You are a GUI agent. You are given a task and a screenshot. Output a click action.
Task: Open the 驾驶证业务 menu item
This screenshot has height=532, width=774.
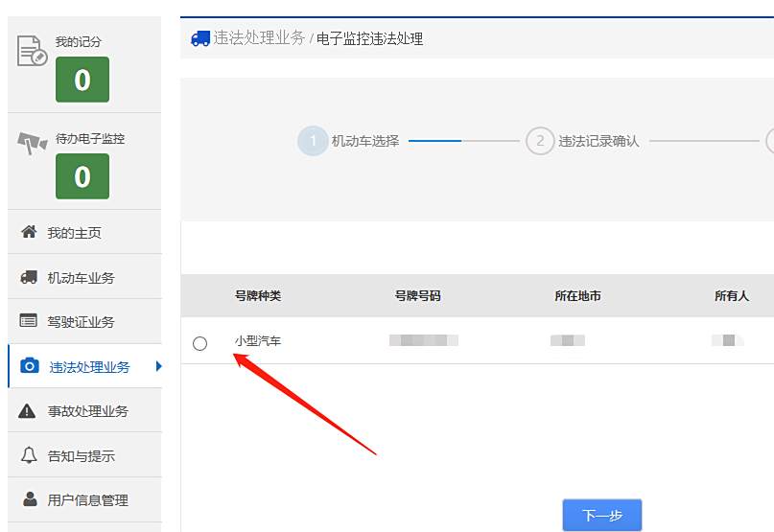click(84, 321)
